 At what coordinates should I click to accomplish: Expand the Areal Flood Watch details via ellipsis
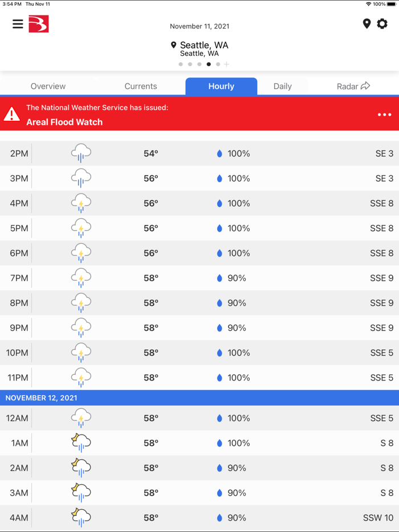tap(383, 114)
